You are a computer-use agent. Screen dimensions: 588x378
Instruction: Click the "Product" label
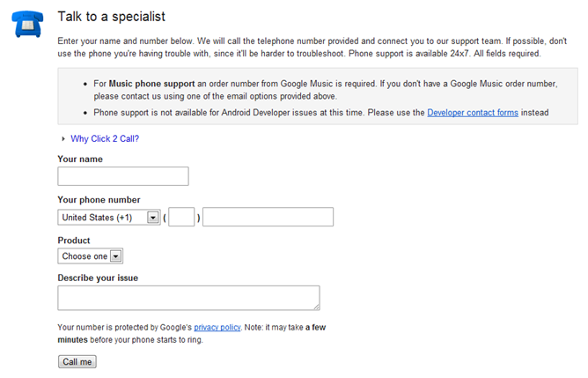[x=74, y=241]
